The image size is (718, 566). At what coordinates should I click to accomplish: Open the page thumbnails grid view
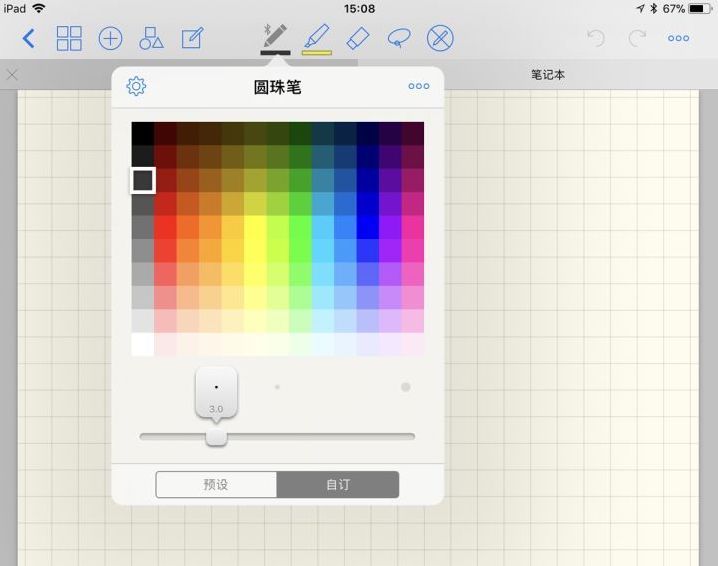tap(69, 38)
